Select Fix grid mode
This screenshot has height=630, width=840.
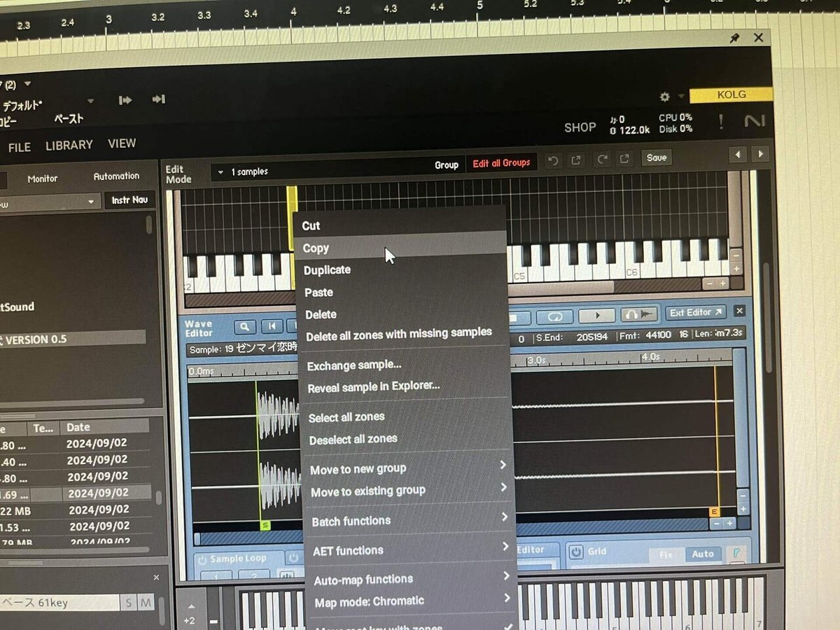[666, 554]
